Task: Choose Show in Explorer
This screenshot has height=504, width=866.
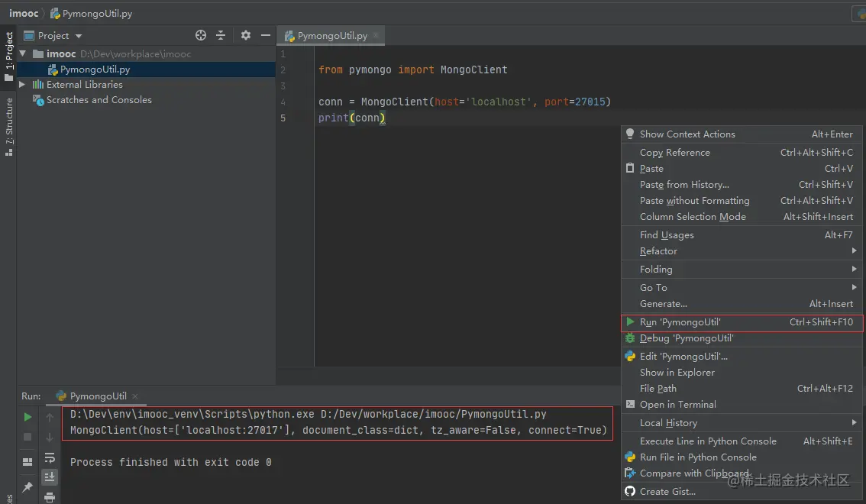Action: pyautogui.click(x=742, y=372)
